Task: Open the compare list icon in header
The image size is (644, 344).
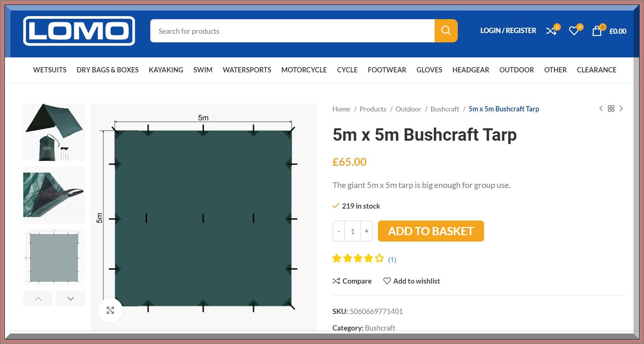Action: (x=551, y=31)
